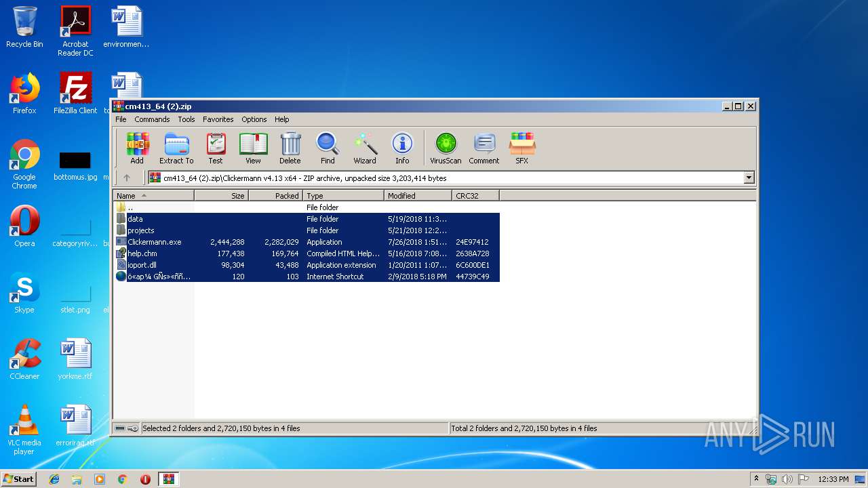
Task: Open VLC media player shortcut
Action: 24,430
